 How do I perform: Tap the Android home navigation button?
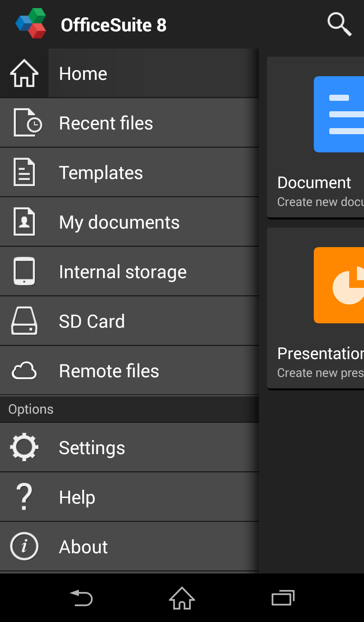182,598
